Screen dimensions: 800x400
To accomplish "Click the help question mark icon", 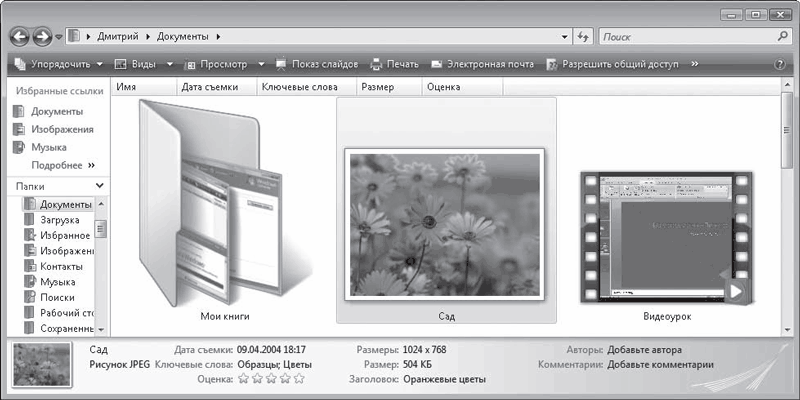I will pos(779,64).
